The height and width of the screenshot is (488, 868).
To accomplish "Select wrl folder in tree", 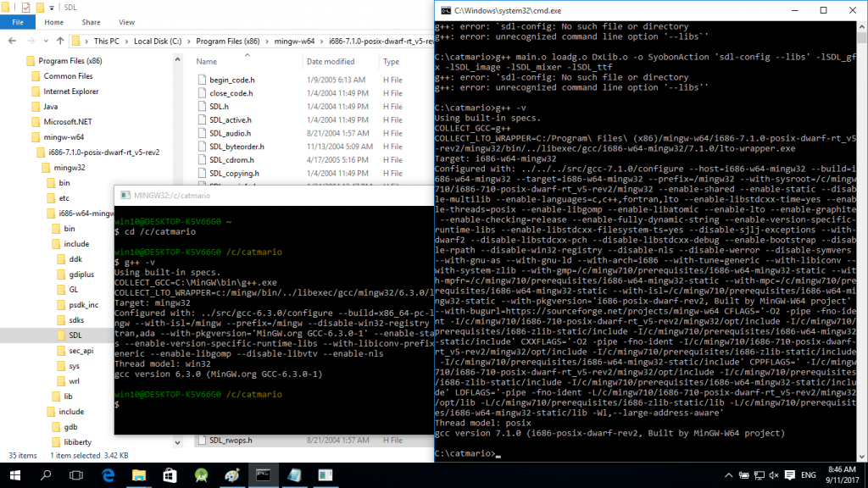I will 74,381.
